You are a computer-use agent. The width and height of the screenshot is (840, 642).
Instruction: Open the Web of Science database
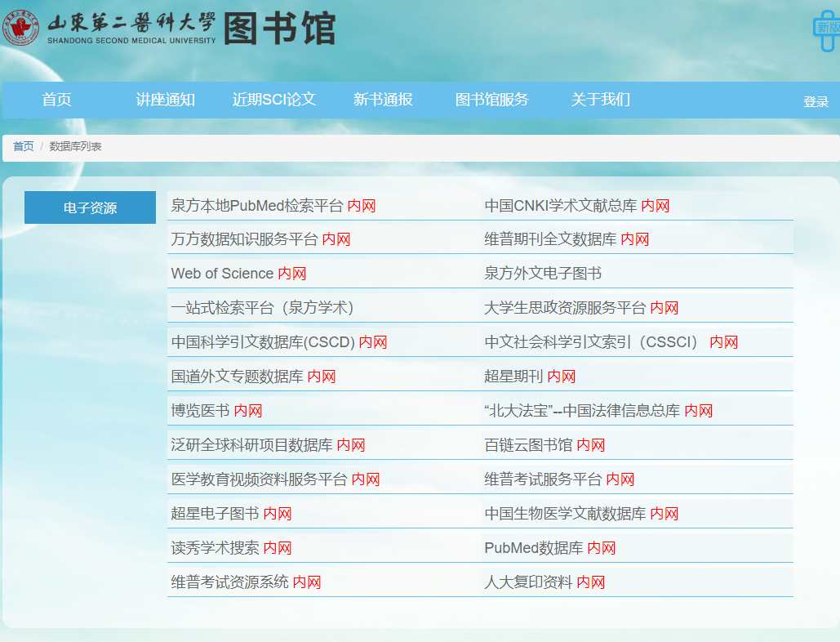(222, 274)
